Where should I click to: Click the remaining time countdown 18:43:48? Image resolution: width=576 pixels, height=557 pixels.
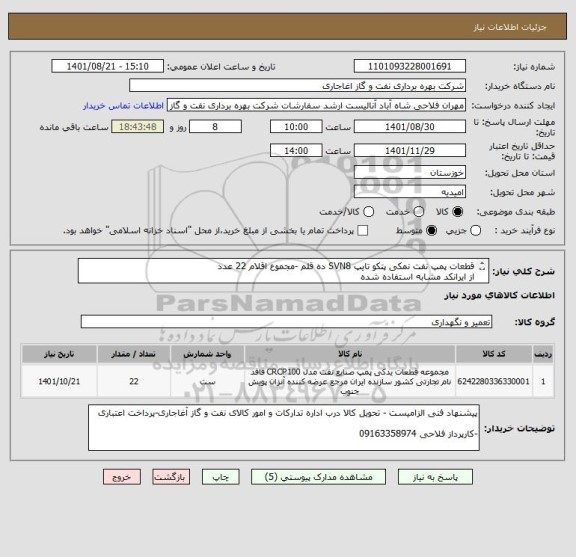[x=138, y=127]
